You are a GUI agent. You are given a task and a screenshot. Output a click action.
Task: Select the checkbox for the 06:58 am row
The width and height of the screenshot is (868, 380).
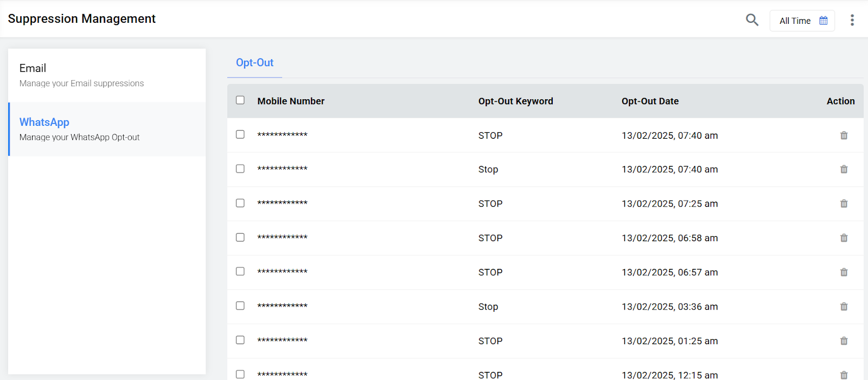click(x=240, y=237)
